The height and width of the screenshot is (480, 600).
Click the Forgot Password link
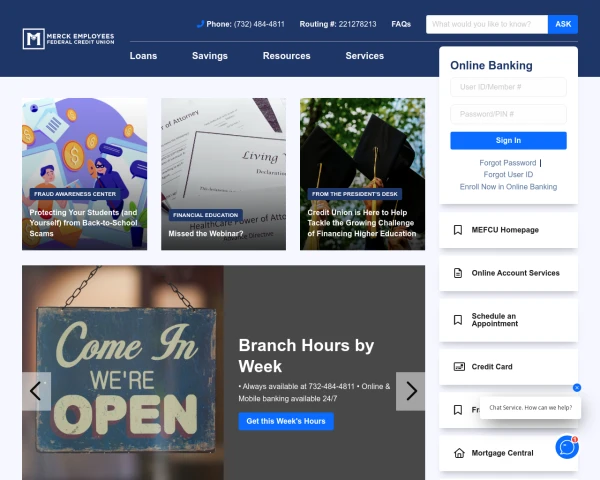click(x=507, y=163)
